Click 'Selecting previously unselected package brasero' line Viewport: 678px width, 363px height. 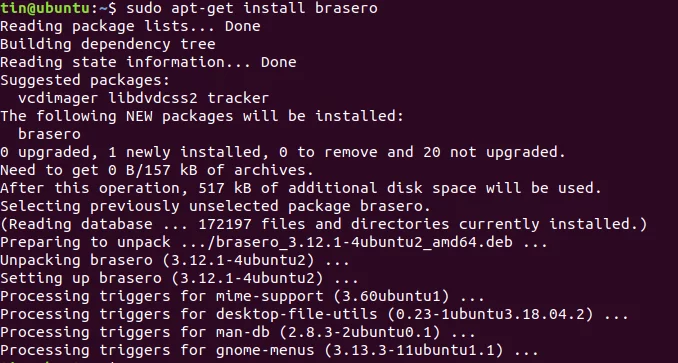215,206
